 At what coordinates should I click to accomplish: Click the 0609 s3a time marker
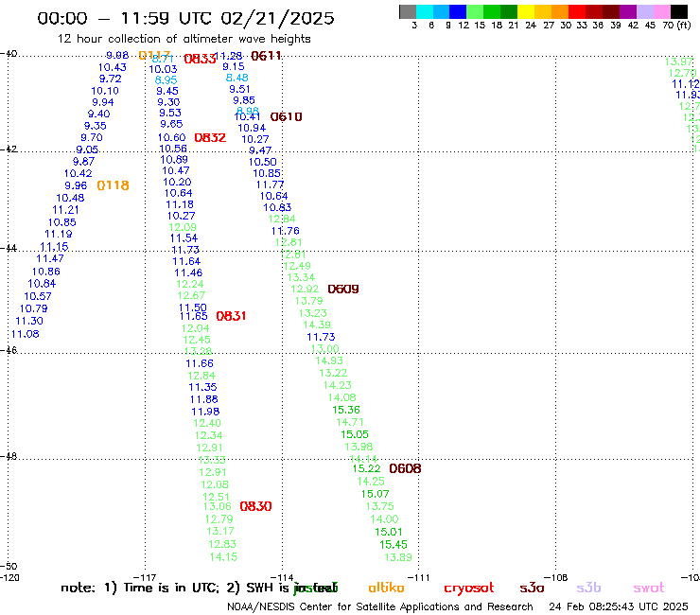(x=343, y=289)
